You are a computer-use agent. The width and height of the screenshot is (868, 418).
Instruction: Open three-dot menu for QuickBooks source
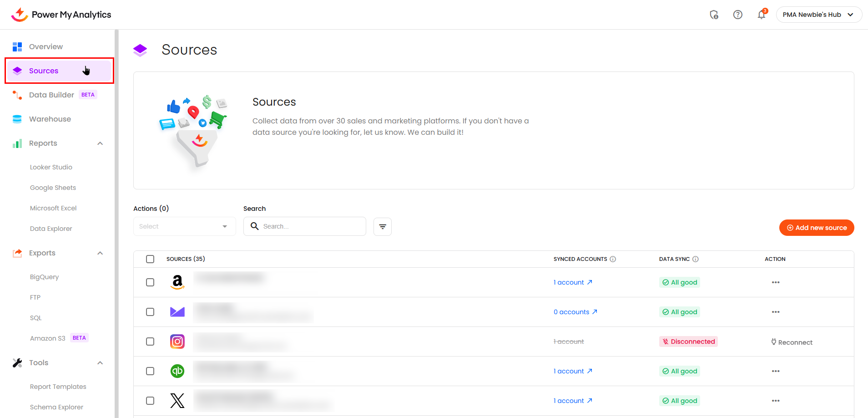coord(775,371)
